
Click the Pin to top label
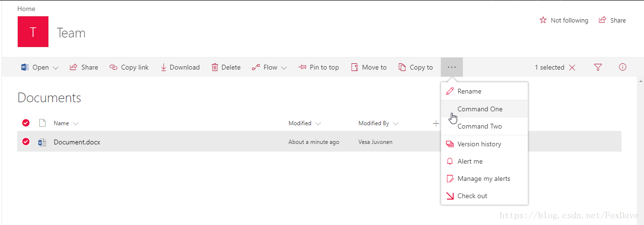(x=324, y=67)
